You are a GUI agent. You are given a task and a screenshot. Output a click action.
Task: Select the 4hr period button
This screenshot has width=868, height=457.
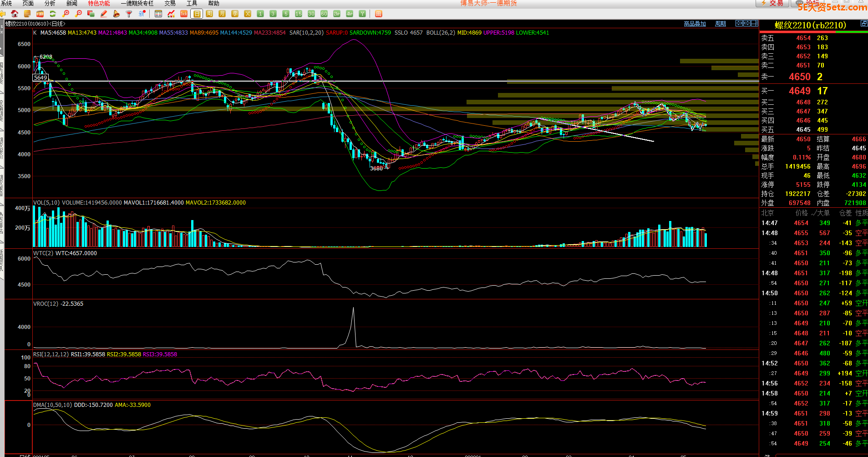[x=350, y=14]
